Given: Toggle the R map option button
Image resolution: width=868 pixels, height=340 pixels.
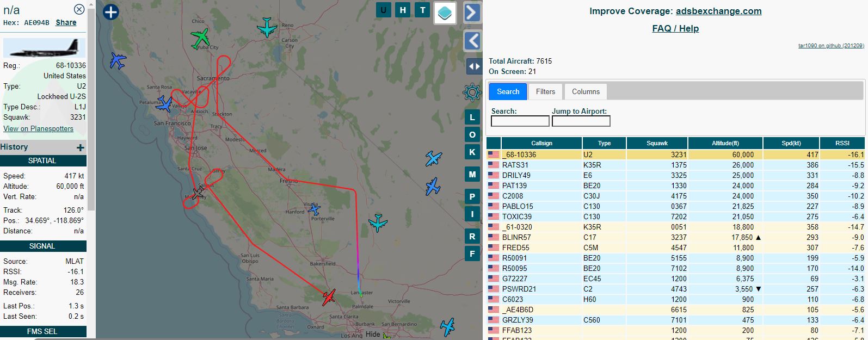Looking at the screenshot, I should click(x=472, y=236).
